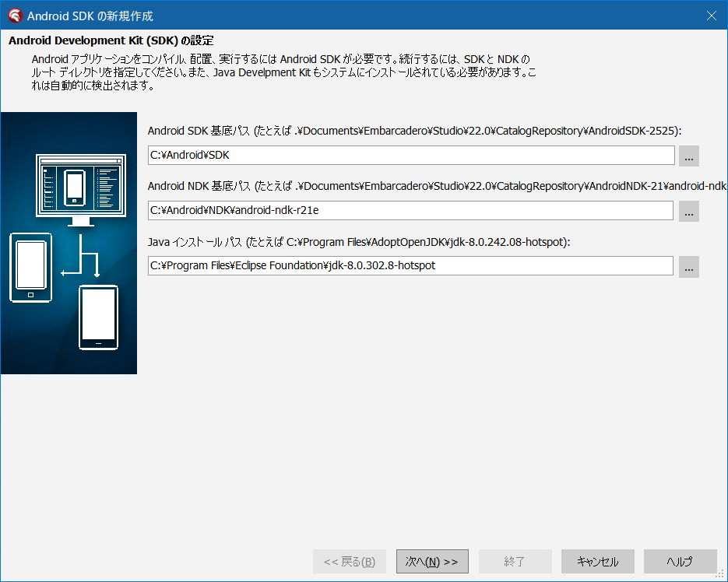Click the resize grip in the dialog corner

point(720,575)
